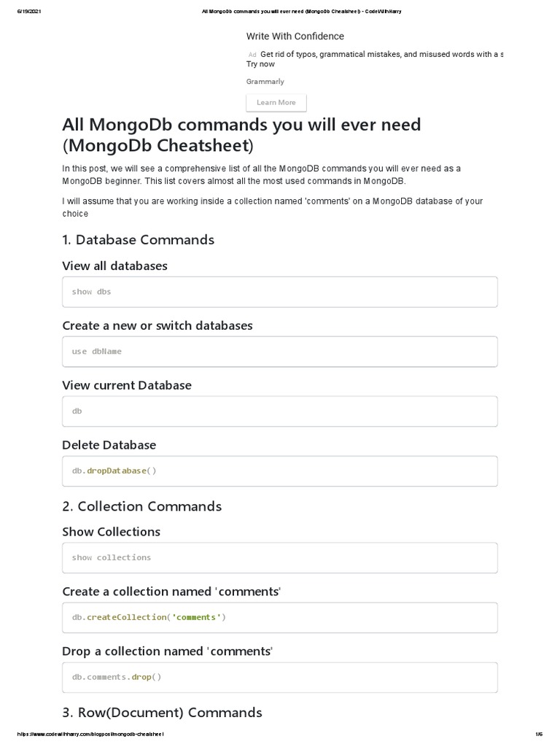
Task: Click the All MongoDb commands main title
Action: (x=241, y=135)
